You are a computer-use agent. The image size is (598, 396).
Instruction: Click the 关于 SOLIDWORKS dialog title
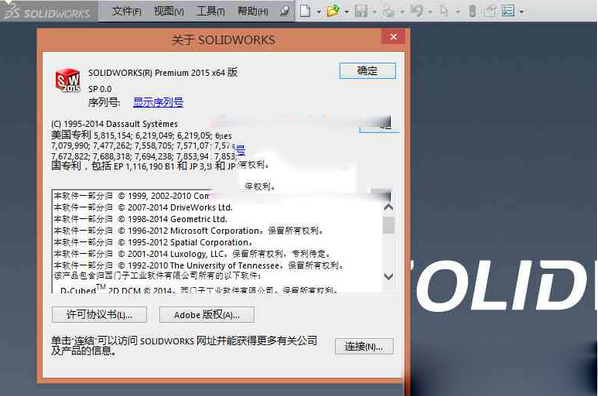223,40
